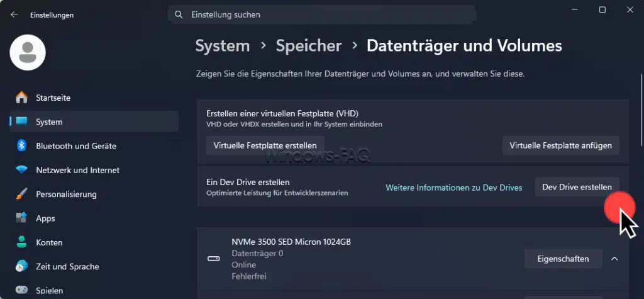Click Virtuelle Festplatte erstellen button
The width and height of the screenshot is (644, 299).
[265, 145]
